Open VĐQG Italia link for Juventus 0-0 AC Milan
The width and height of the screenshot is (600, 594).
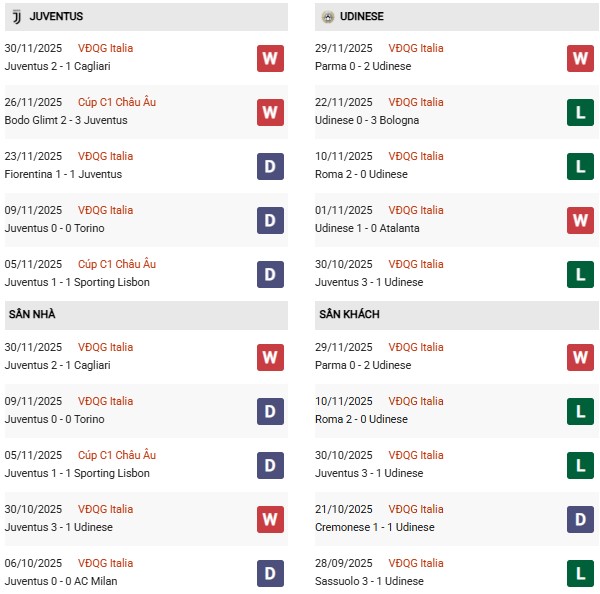pos(105,563)
